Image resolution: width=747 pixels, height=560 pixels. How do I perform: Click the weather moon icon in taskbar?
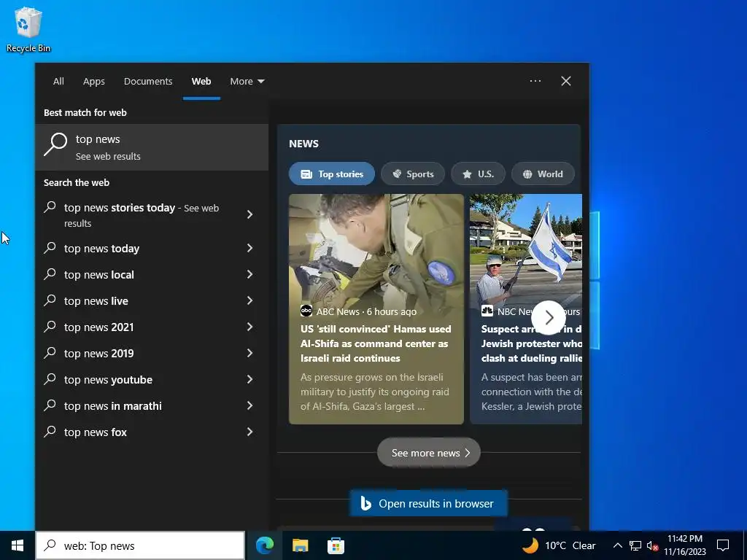coord(530,545)
